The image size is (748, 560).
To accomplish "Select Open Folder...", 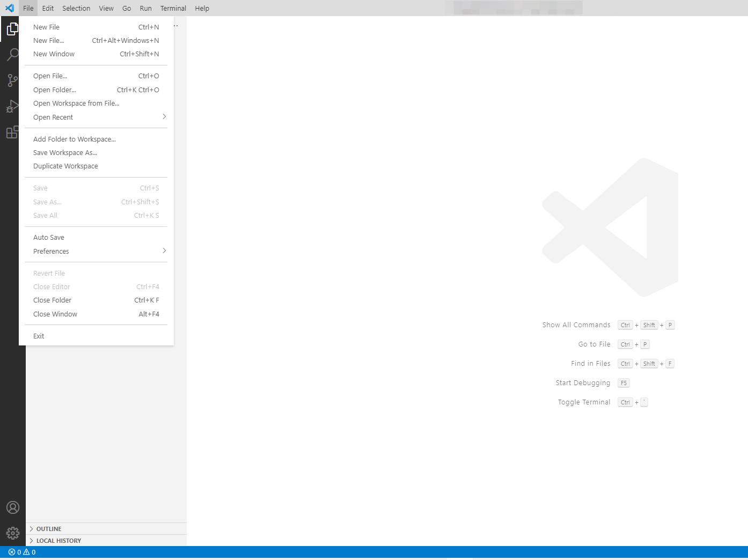I will pyautogui.click(x=97, y=90).
